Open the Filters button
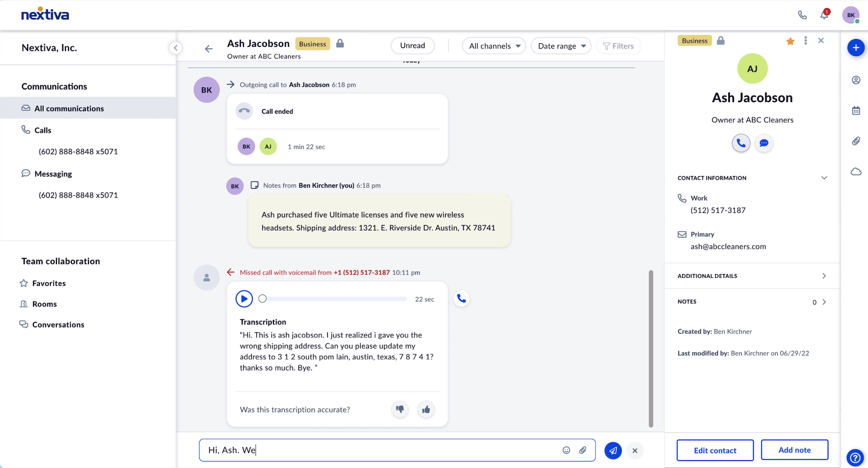This screenshot has height=468, width=868. (618, 46)
